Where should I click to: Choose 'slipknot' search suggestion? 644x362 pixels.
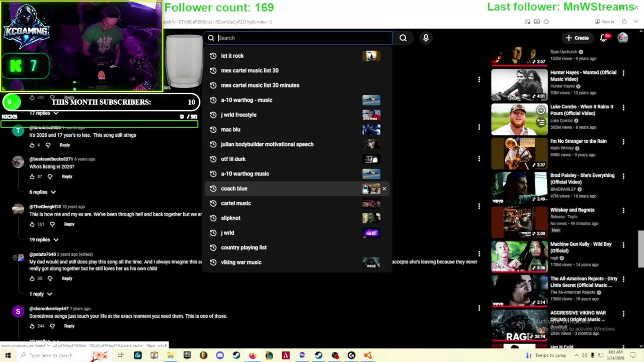(x=297, y=218)
